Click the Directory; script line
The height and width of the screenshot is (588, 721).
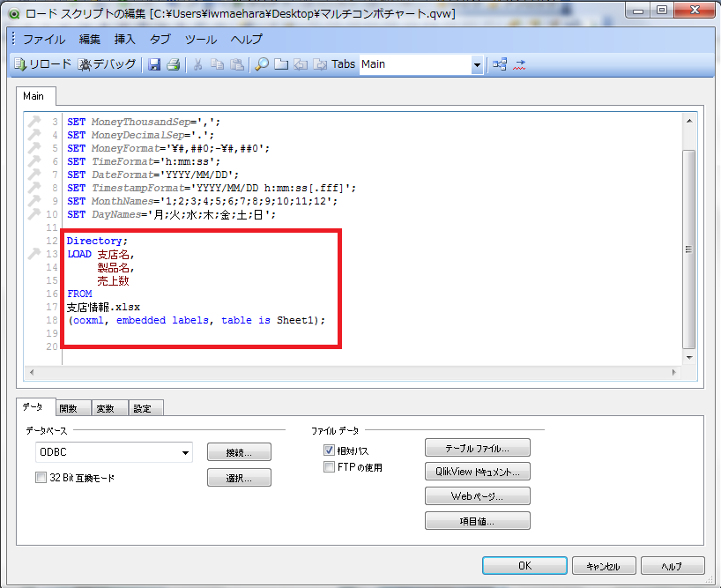click(97, 241)
